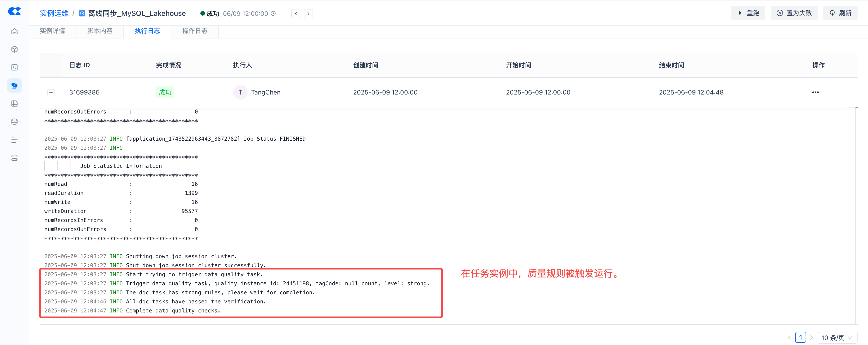Go to next instance with right chevron
The width and height of the screenshot is (868, 345).
308,14
